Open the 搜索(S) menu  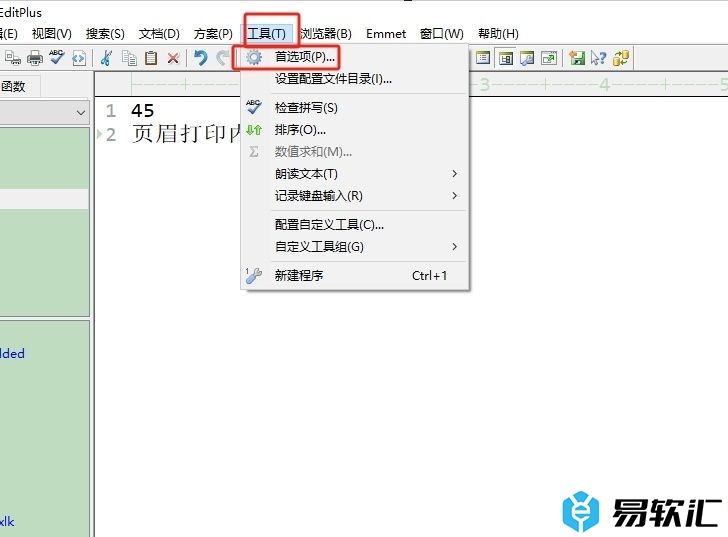(105, 33)
